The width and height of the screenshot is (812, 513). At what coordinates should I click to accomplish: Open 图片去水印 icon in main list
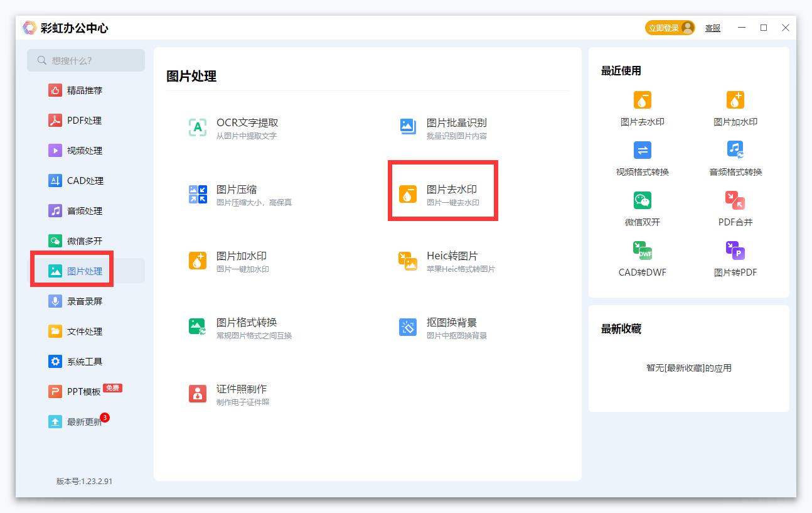pos(408,194)
